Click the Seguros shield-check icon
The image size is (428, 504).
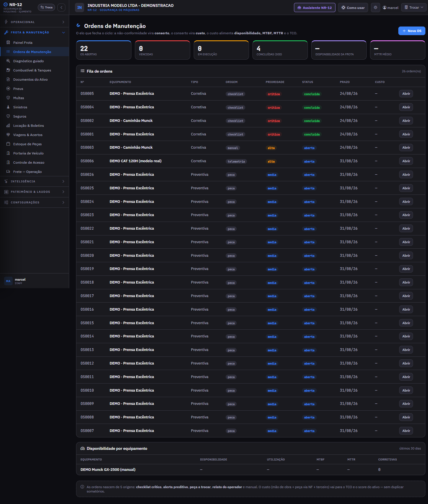click(x=8, y=116)
